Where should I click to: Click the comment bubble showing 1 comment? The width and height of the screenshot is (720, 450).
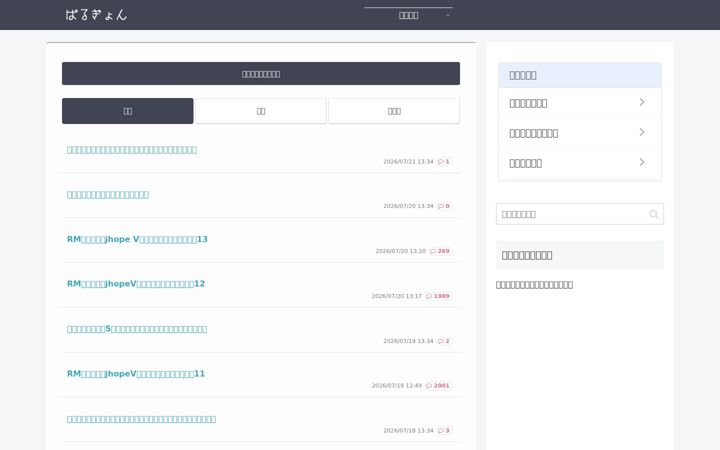tap(444, 162)
